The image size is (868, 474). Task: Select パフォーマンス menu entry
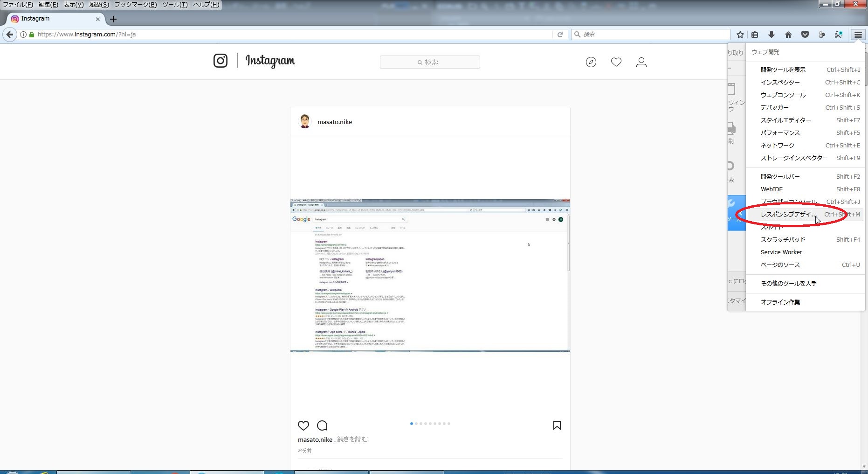[806, 132]
